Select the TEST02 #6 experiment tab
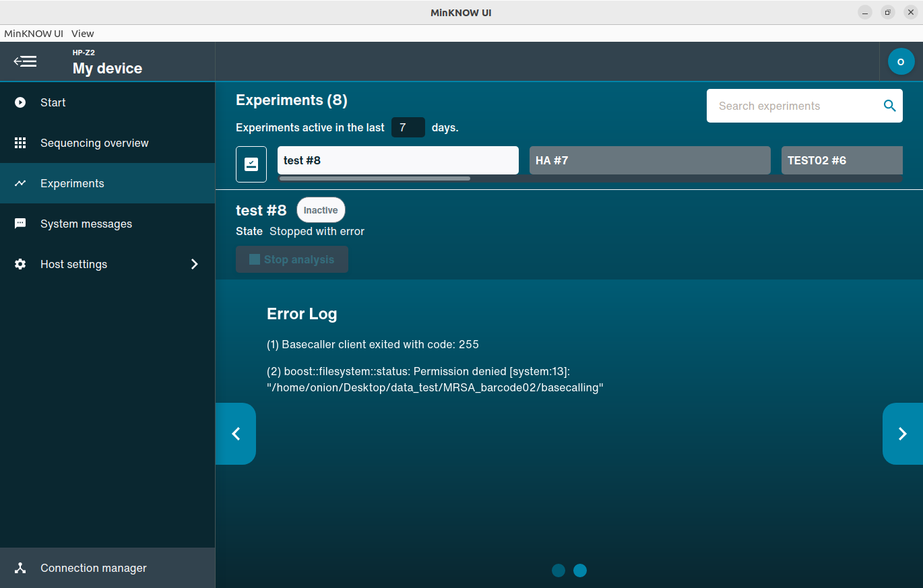Screen dimensions: 923x588 coord(842,160)
